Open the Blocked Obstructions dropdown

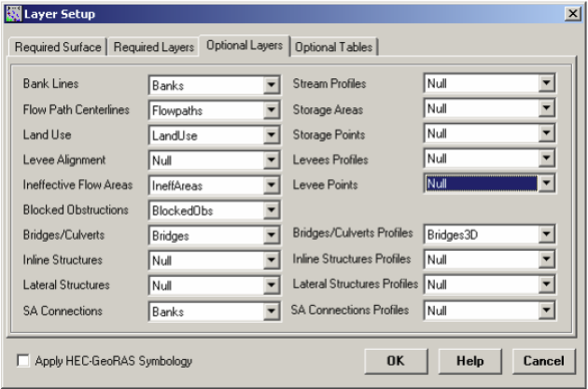pos(271,212)
